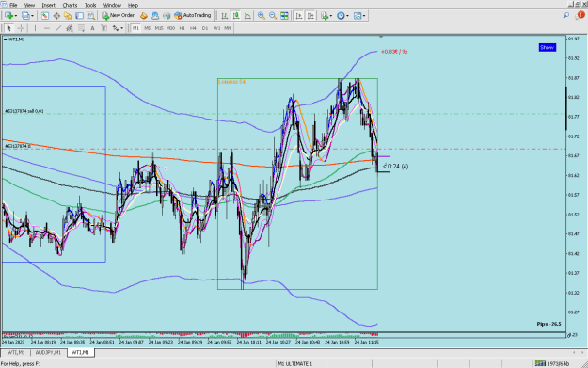Screen dimensions: 588x368
Task: Toggle Auto Scroll chart icon
Action: 299,16
